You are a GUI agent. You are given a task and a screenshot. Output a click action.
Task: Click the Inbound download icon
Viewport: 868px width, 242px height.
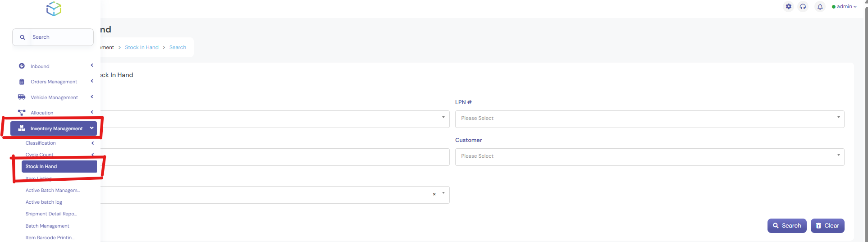[x=22, y=66]
